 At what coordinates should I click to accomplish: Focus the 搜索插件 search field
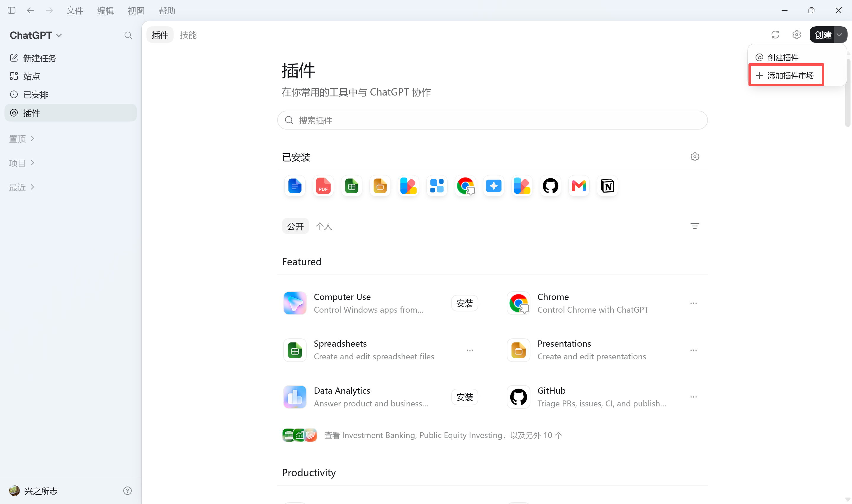coord(492,120)
